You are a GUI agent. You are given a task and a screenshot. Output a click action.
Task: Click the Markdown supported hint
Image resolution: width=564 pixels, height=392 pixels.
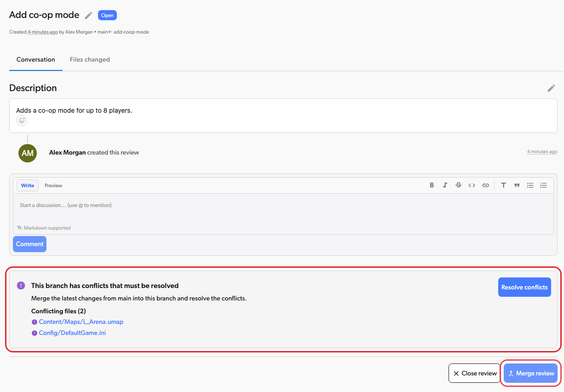point(44,228)
